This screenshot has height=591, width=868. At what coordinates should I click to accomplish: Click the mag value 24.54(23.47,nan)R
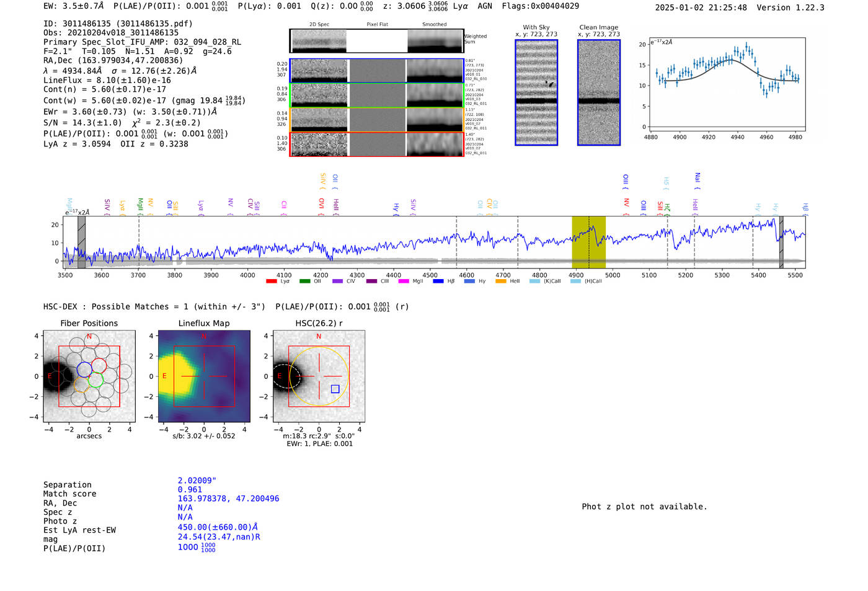pyautogui.click(x=219, y=537)
